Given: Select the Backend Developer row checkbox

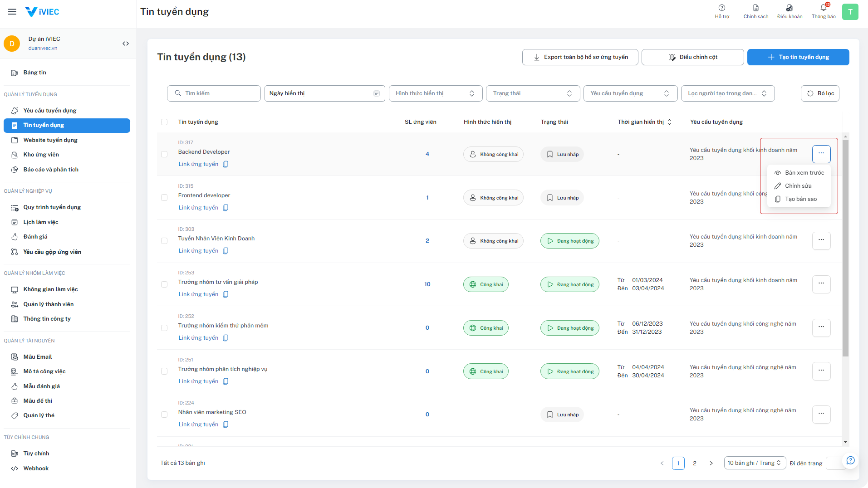Looking at the screenshot, I should (164, 154).
